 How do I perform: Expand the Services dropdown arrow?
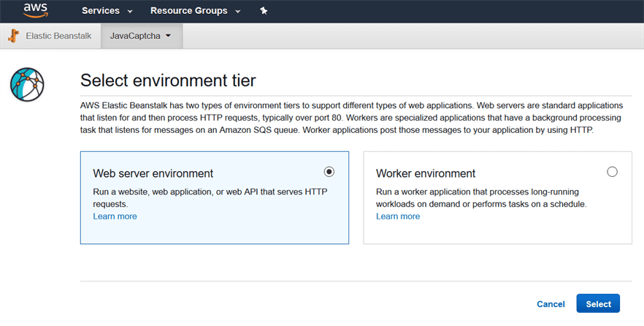pyautogui.click(x=130, y=12)
